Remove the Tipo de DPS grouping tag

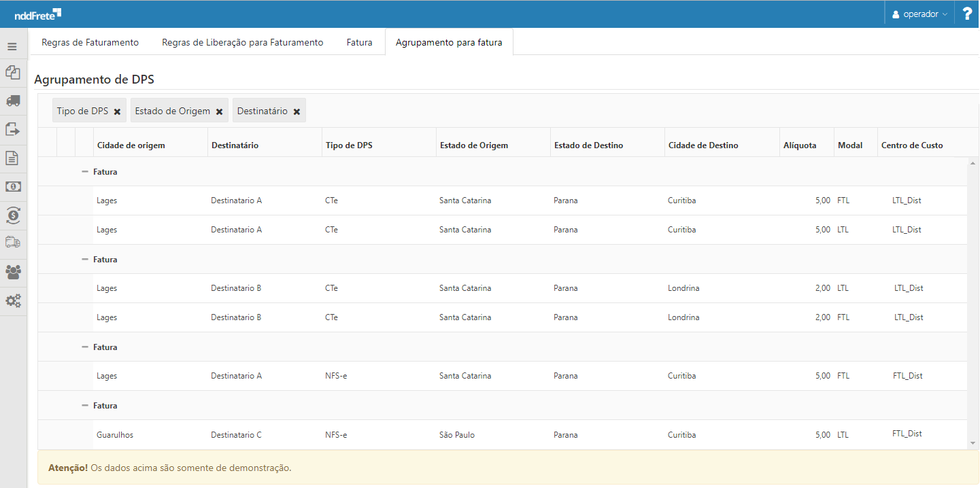(117, 111)
